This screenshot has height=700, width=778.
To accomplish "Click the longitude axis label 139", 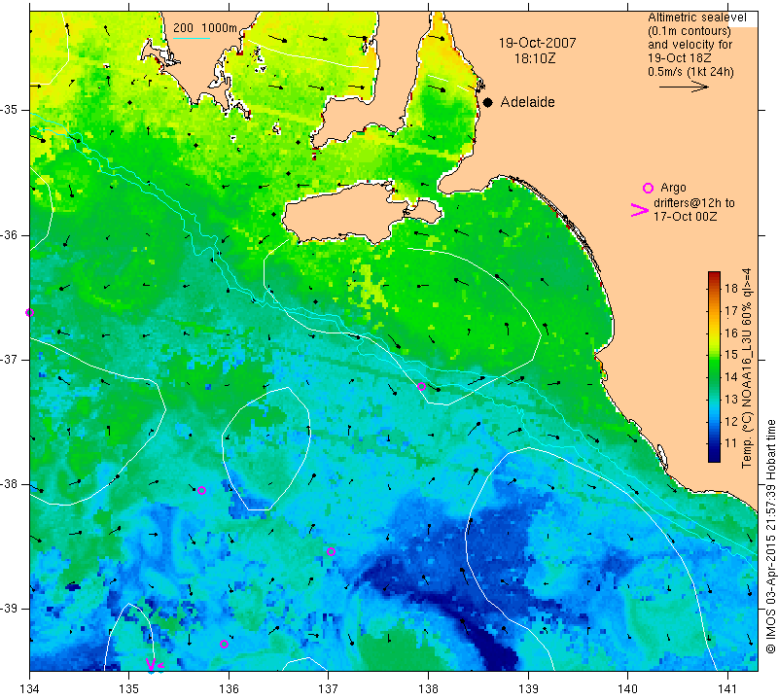I will click(x=528, y=689).
